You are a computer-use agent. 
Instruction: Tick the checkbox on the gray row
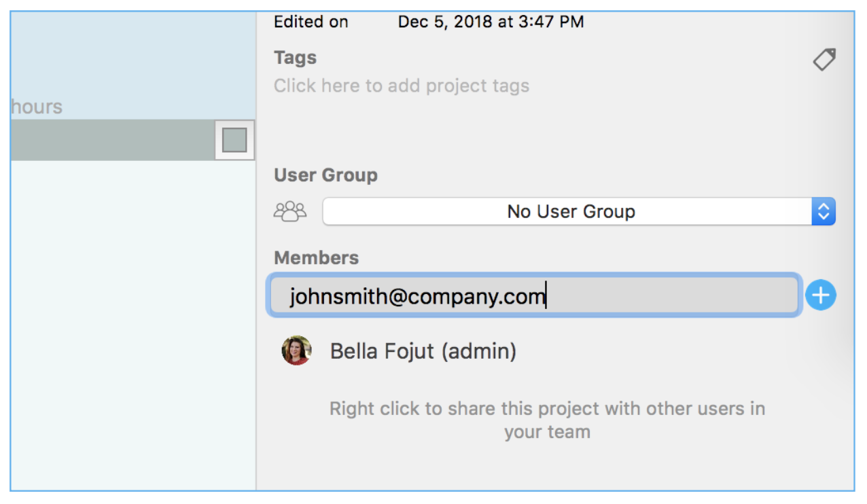234,141
